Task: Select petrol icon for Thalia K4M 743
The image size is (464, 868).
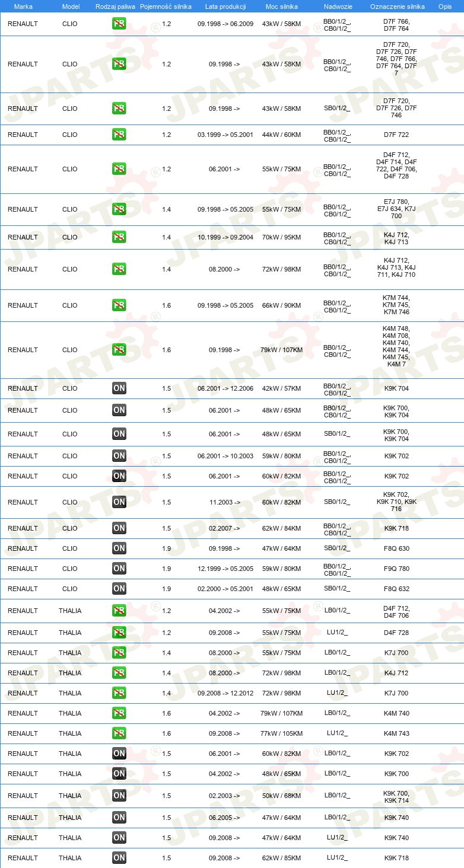Action: pos(119,733)
